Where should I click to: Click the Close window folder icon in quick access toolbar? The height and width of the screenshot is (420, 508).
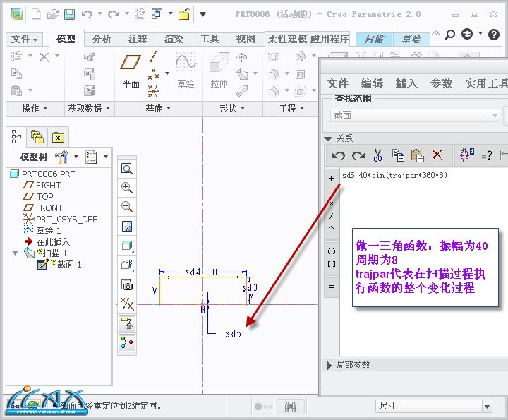(183, 14)
